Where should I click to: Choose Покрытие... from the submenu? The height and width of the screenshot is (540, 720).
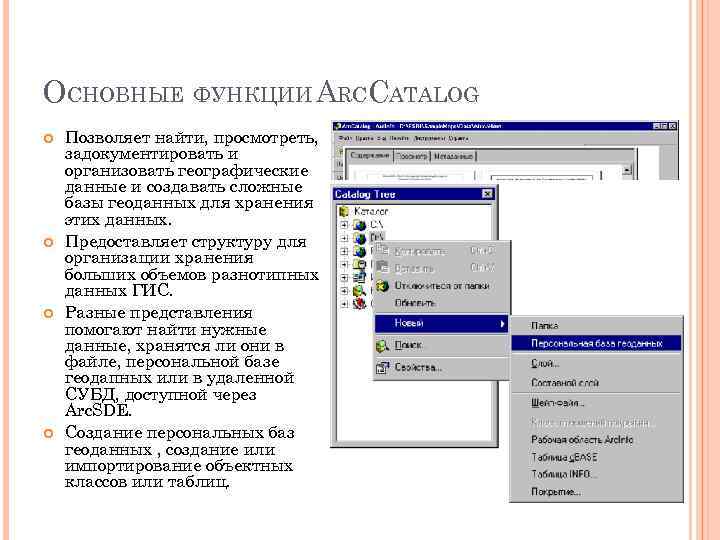596,492
